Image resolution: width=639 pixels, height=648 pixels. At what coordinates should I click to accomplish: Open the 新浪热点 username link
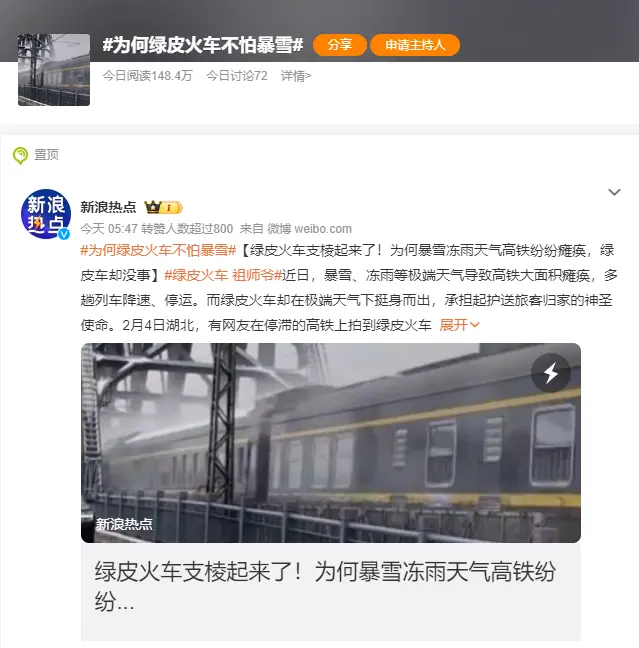click(108, 207)
